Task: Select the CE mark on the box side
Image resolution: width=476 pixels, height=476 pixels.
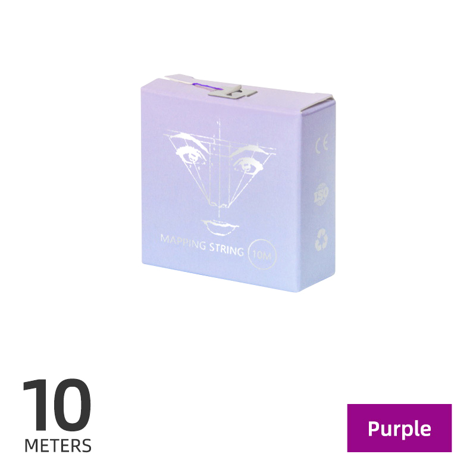Action: pyautogui.click(x=322, y=145)
